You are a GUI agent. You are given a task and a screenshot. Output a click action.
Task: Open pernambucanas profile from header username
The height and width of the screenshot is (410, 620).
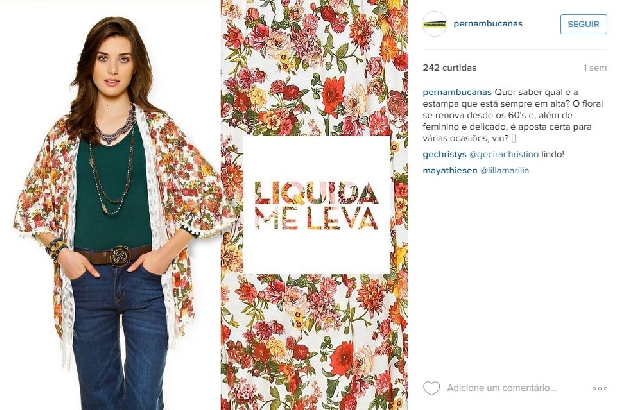pyautogui.click(x=488, y=24)
